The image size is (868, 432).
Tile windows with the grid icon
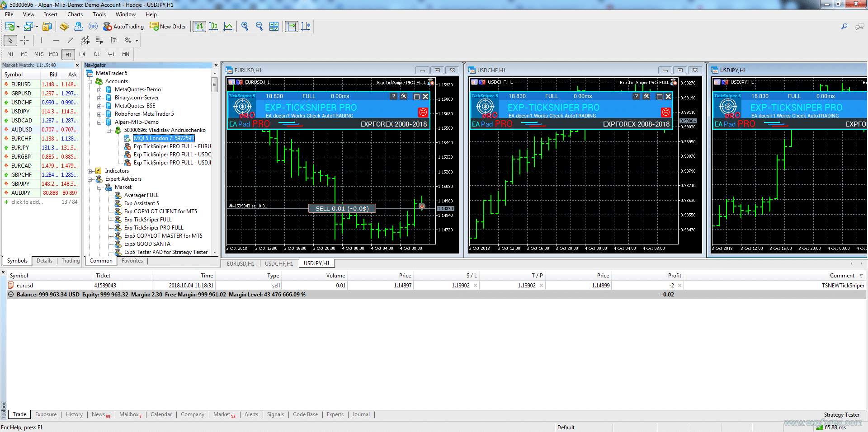274,26
